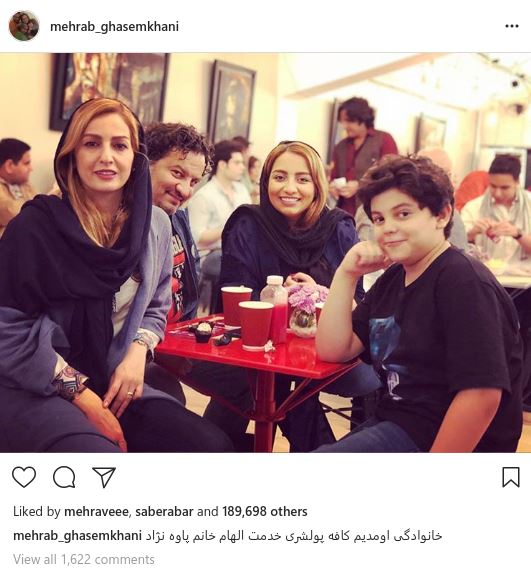531x574 pixels.
Task: Tap the pink flowers vase in photo
Action: [x=305, y=309]
